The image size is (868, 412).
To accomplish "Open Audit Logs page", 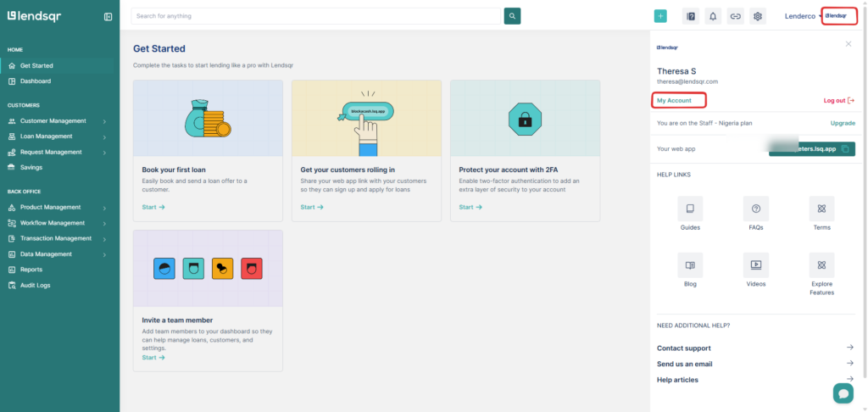I will coord(35,286).
